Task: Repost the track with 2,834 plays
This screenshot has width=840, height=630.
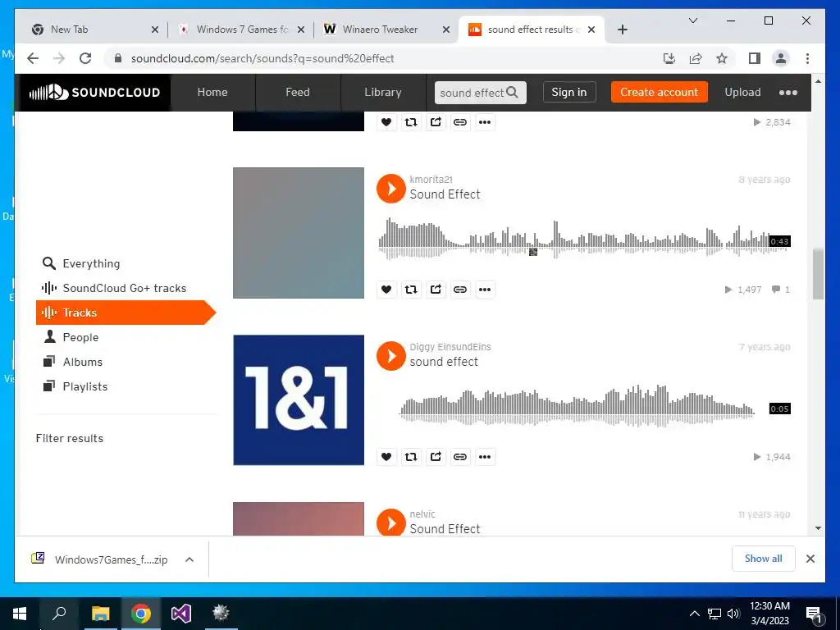Action: tap(411, 122)
